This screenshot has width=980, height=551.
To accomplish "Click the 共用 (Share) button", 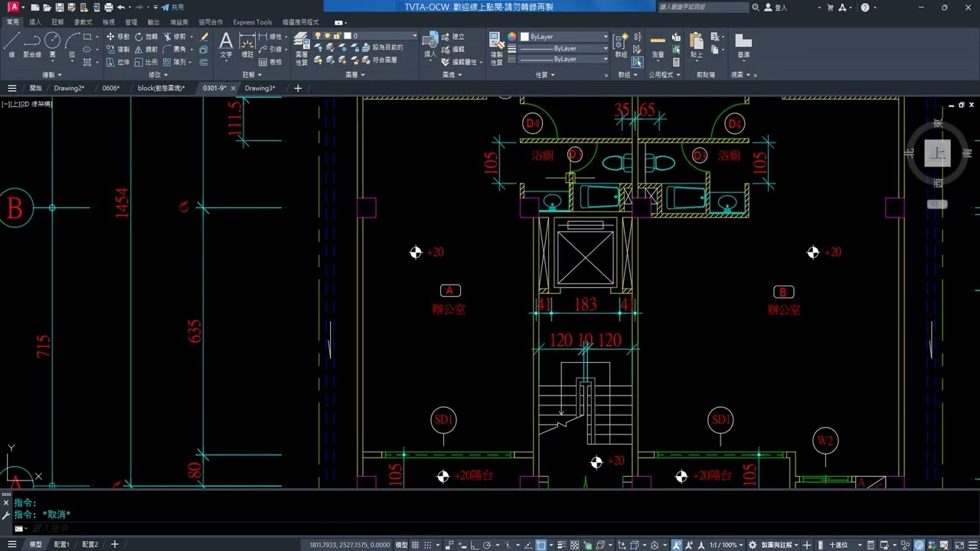I will 172,8.
